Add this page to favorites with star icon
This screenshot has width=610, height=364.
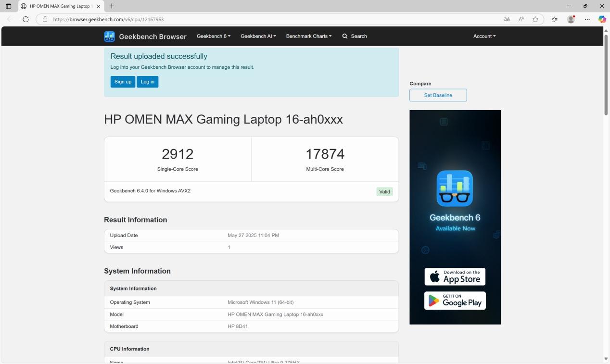(x=535, y=19)
